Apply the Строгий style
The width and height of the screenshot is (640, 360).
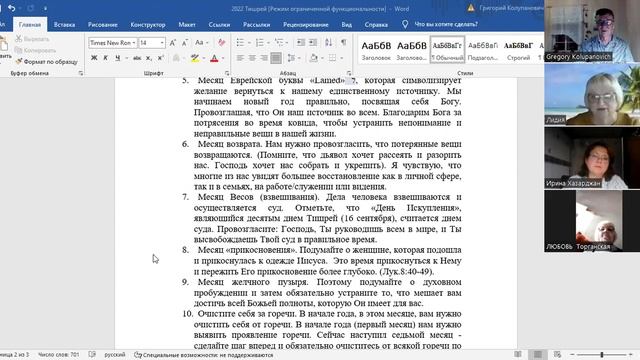coord(518,50)
